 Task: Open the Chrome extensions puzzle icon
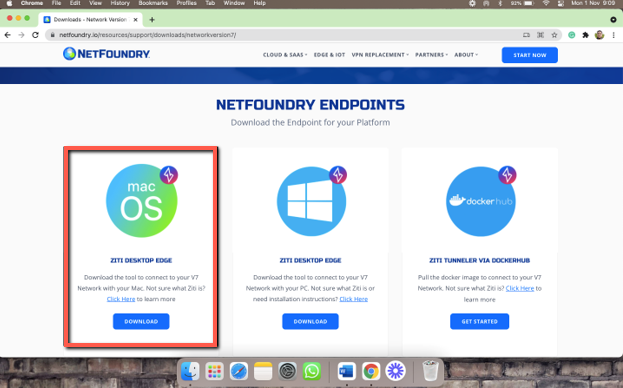pyautogui.click(x=585, y=35)
